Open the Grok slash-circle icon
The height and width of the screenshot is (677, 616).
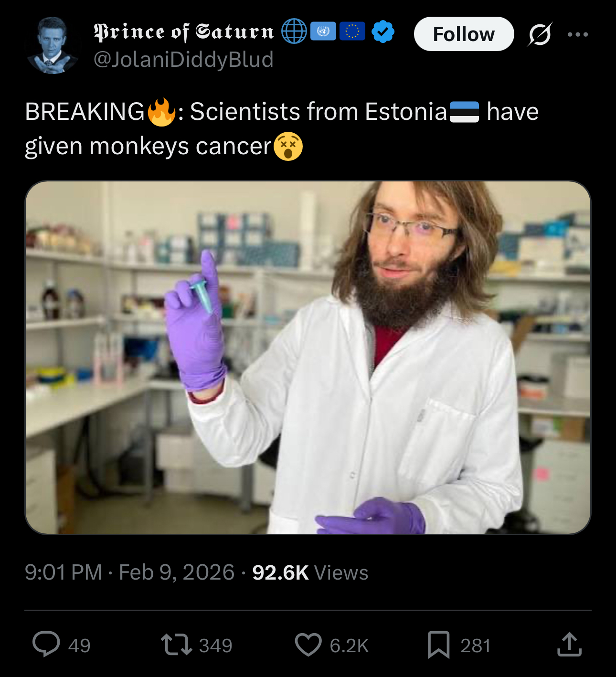point(540,34)
